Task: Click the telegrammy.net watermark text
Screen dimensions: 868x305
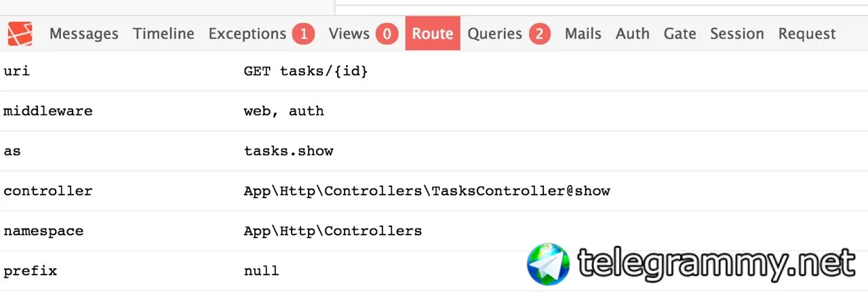Action: pos(717,264)
